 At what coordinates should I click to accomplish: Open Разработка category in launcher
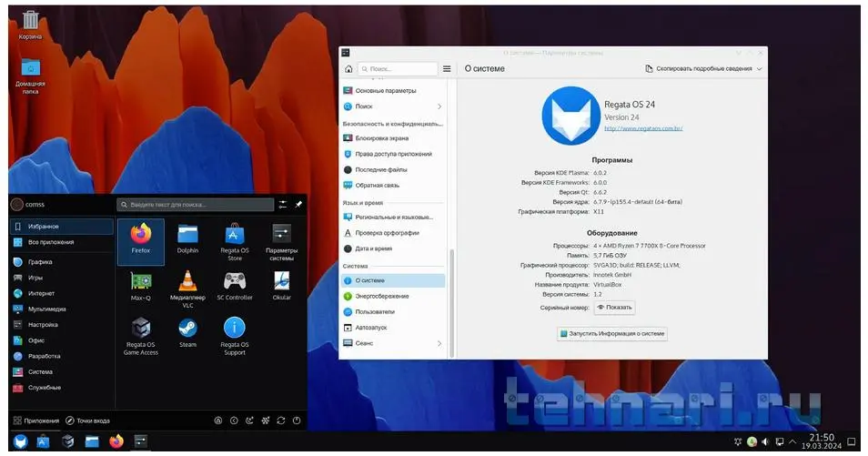[x=62, y=356]
